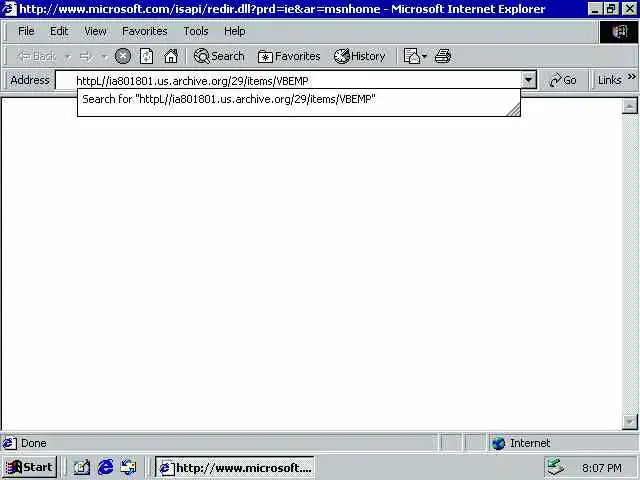Screen dimensions: 640x480
Task: Open the Favorites menu
Action: pos(145,31)
